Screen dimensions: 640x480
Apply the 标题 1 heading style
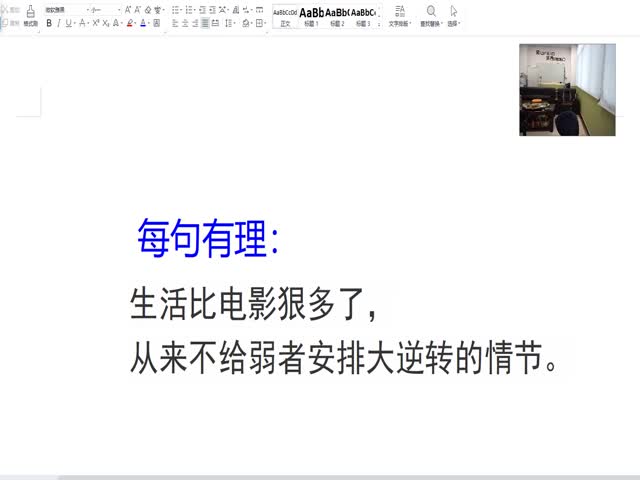pos(311,15)
